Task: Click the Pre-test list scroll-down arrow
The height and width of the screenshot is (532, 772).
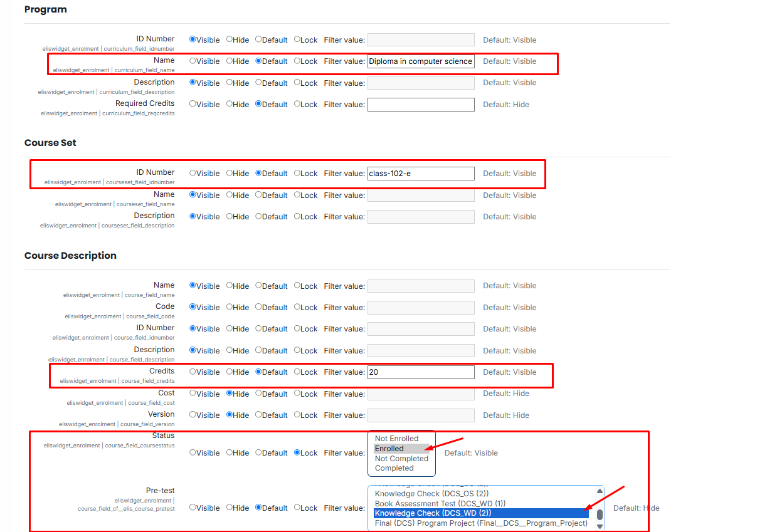Action: coord(600,527)
